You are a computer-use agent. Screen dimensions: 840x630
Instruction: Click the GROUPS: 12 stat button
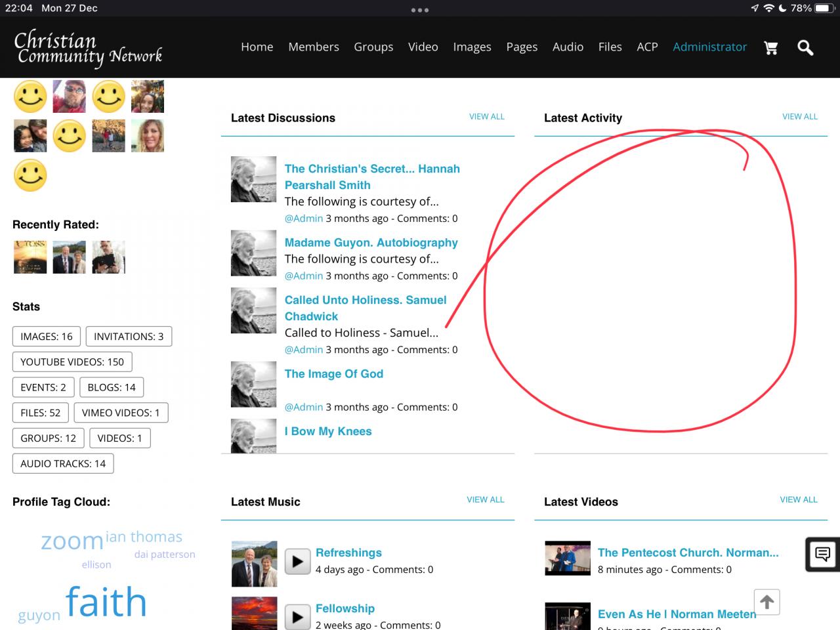click(49, 438)
